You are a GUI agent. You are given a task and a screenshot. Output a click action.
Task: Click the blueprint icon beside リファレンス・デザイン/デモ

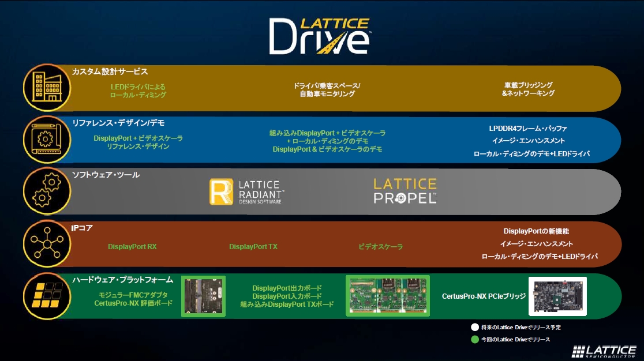pos(47,140)
